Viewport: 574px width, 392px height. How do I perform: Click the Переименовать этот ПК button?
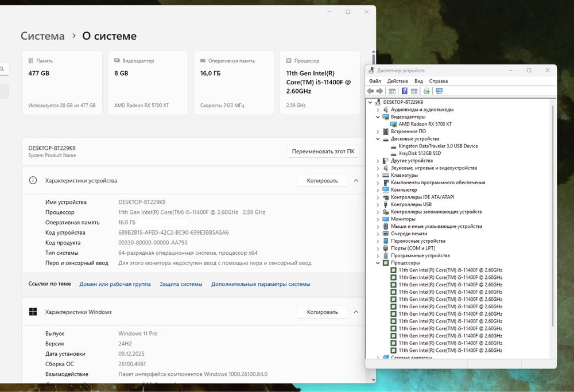pyautogui.click(x=323, y=152)
